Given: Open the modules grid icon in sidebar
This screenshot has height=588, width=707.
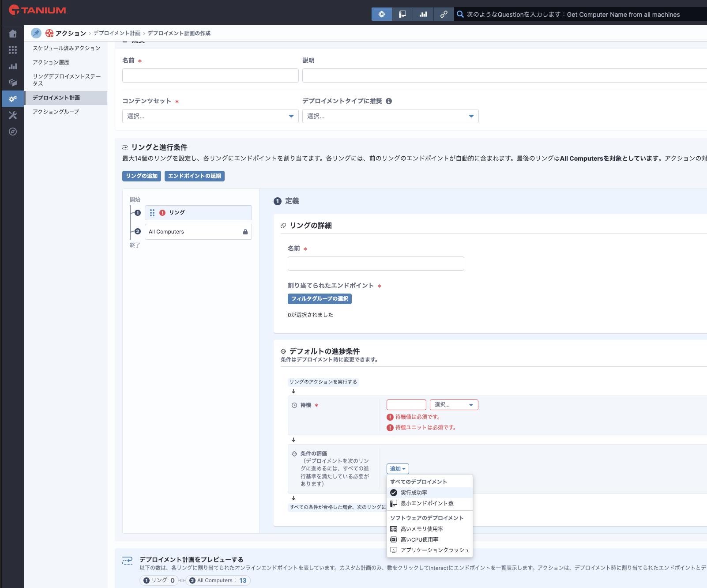Looking at the screenshot, I should pos(13,50).
